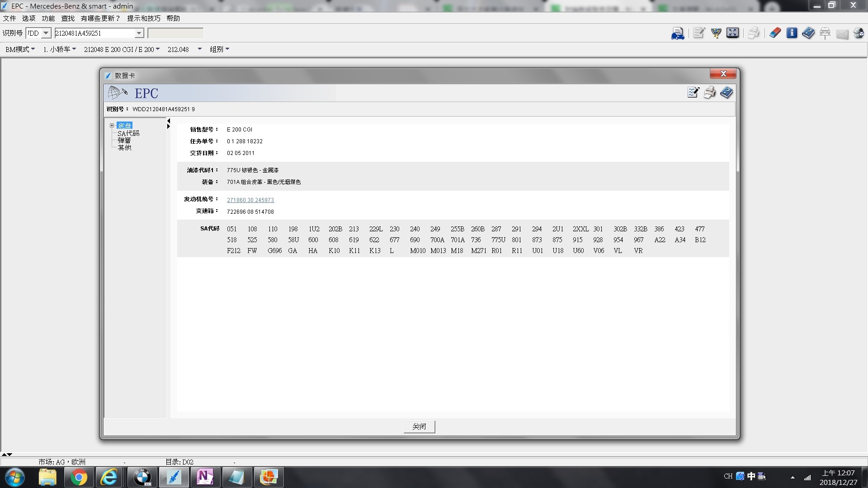This screenshot has height=488, width=868.
Task: Open Windows Start button
Action: click(14, 477)
